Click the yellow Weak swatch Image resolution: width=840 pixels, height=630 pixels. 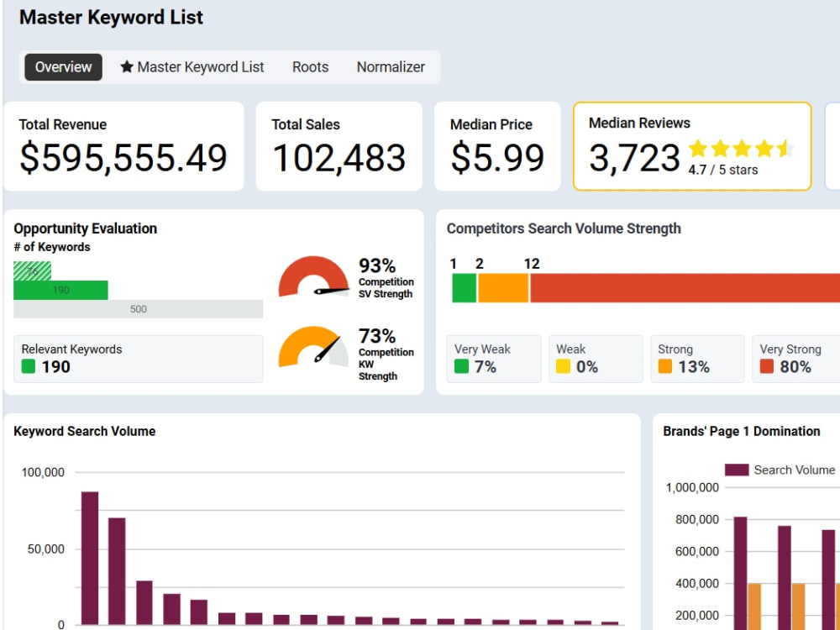click(x=563, y=366)
